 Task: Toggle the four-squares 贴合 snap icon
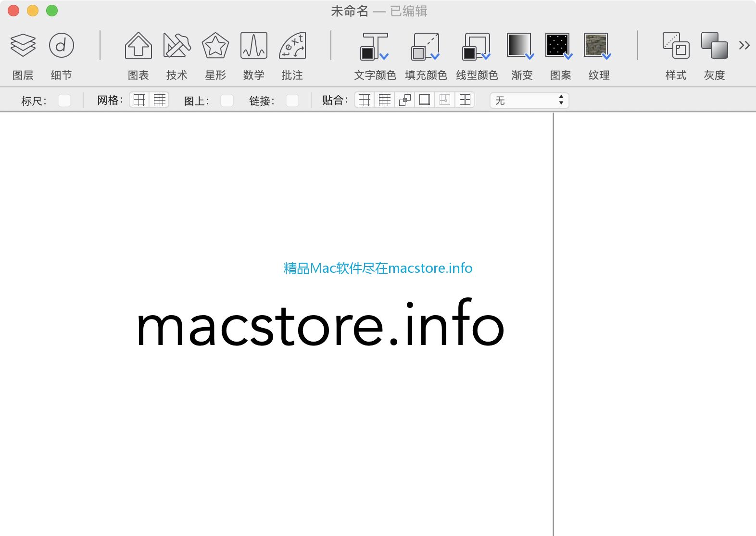(465, 100)
